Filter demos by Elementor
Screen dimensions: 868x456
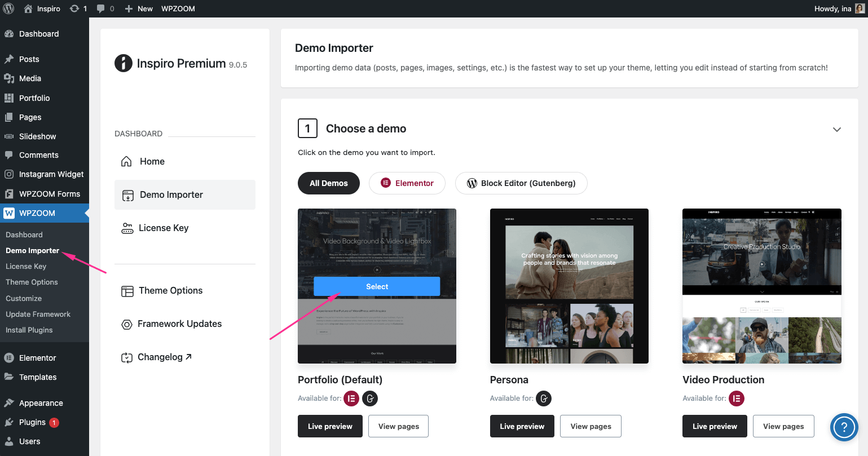pos(407,183)
